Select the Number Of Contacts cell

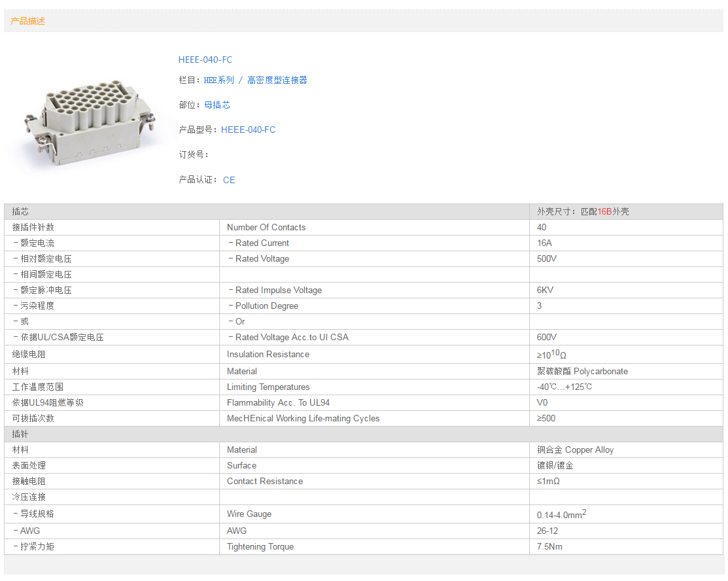[266, 227]
